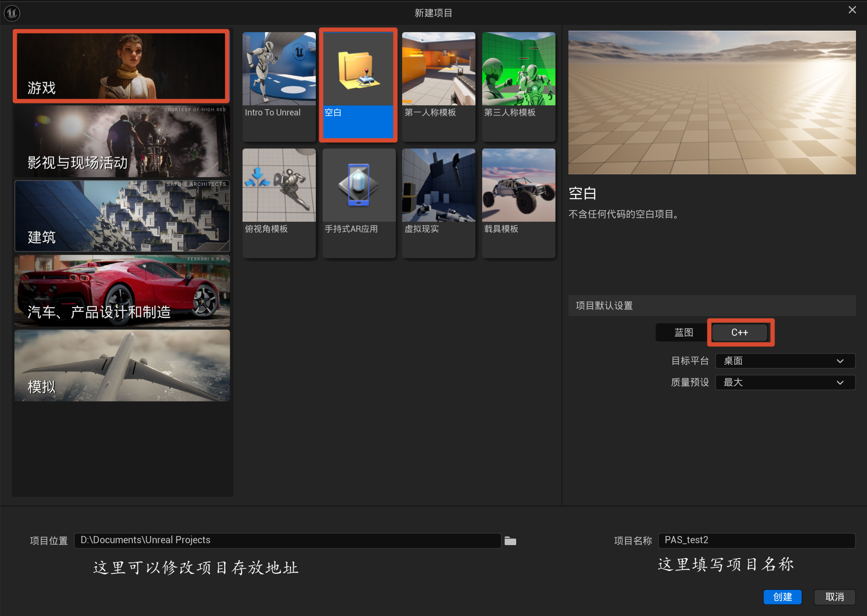Image resolution: width=867 pixels, height=616 pixels.
Task: Open the 汽车、产品设计和制造 category
Action: [x=122, y=291]
